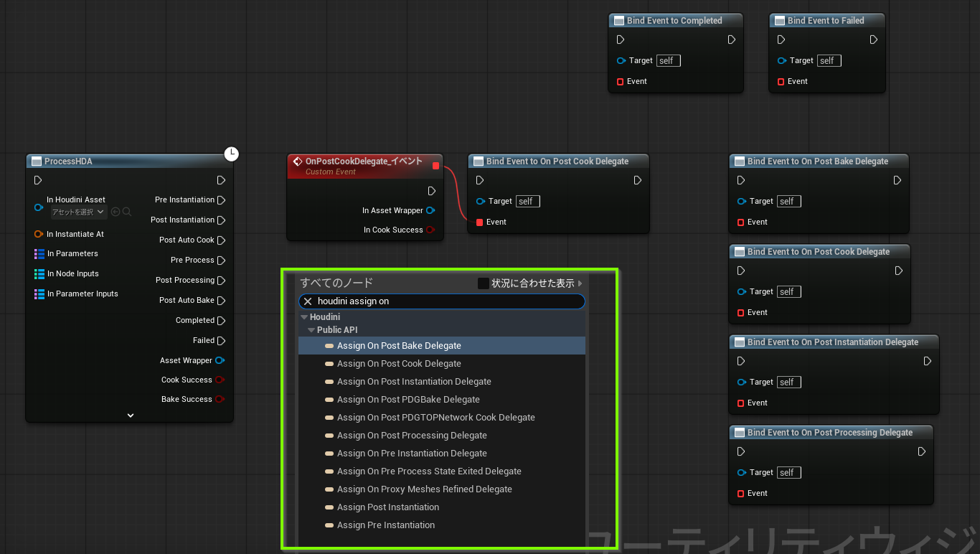The image size is (980, 554).
Task: Choose Assign On Post Instantiation Delegate
Action: pos(442,382)
